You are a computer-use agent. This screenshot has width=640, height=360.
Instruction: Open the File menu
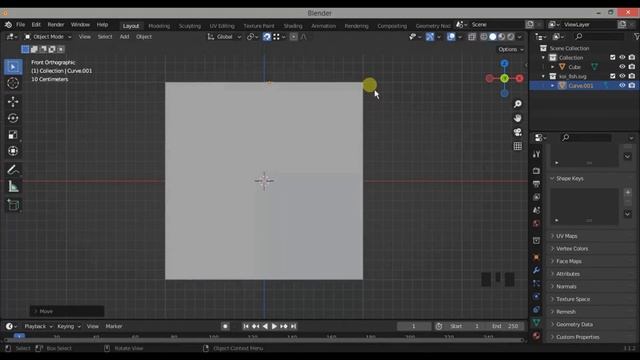(x=20, y=25)
